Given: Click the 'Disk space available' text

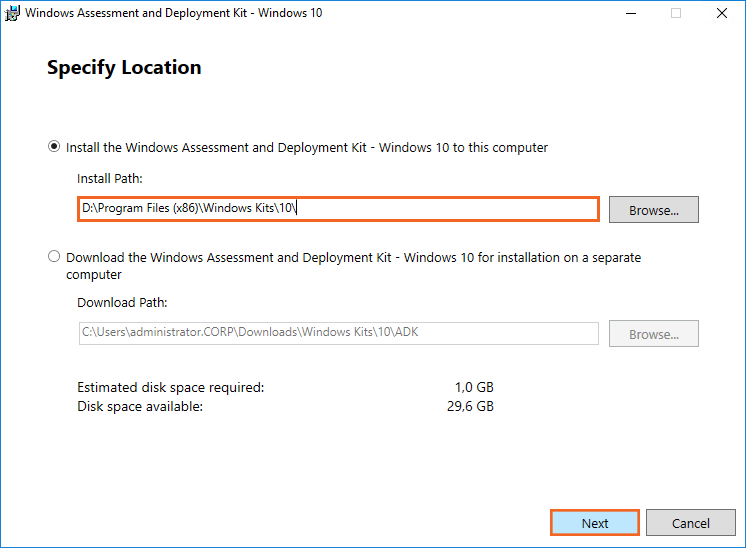Looking at the screenshot, I should pyautogui.click(x=140, y=406).
